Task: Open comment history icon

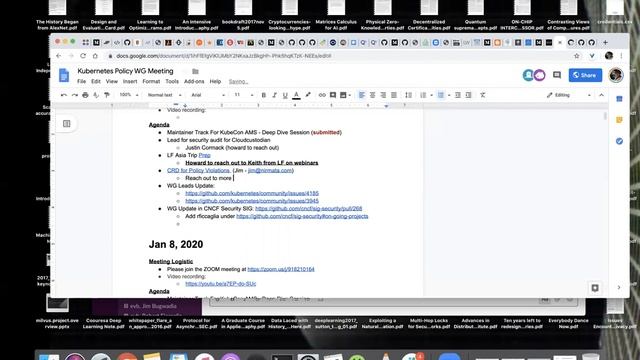Action: [557, 75]
